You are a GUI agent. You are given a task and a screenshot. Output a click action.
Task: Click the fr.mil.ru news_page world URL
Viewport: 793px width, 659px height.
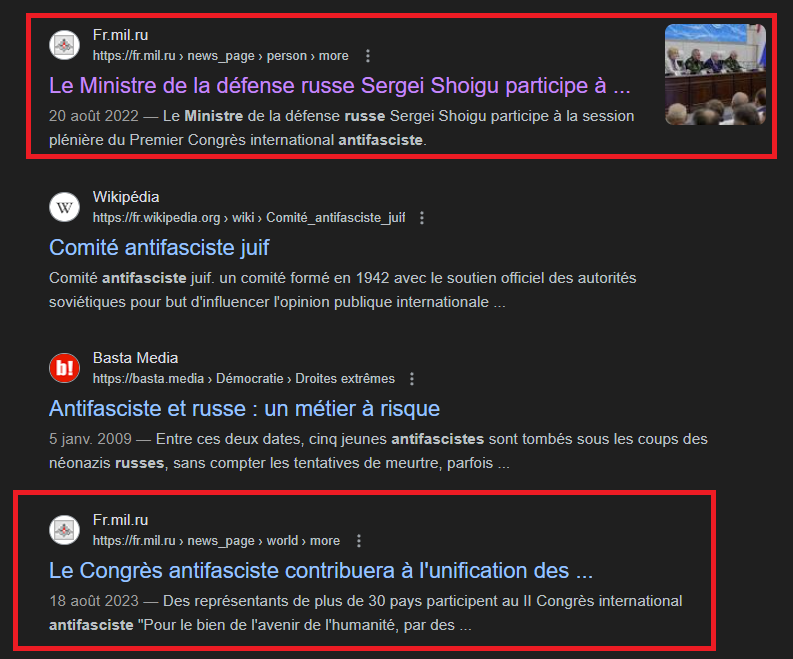pyautogui.click(x=216, y=541)
